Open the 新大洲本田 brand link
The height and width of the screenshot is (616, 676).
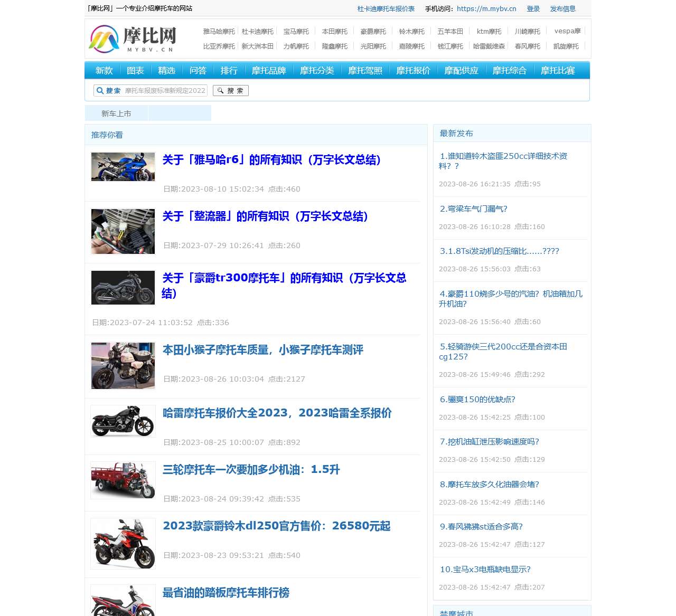pos(258,46)
